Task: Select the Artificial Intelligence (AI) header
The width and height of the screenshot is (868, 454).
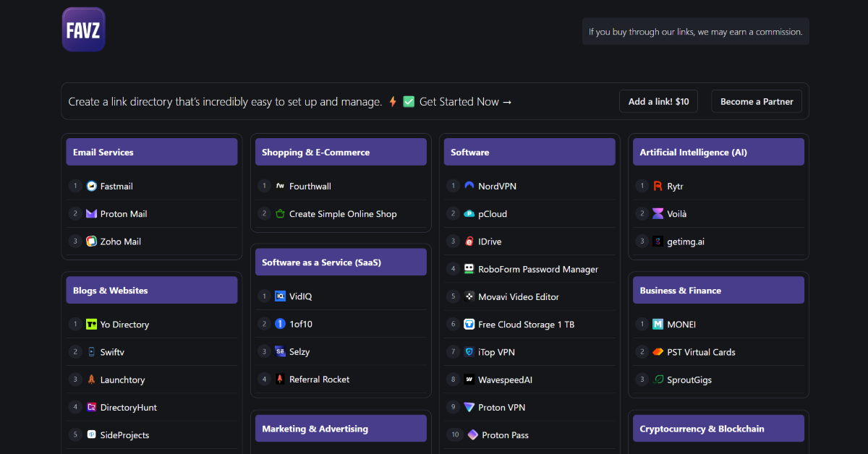Action: click(718, 153)
